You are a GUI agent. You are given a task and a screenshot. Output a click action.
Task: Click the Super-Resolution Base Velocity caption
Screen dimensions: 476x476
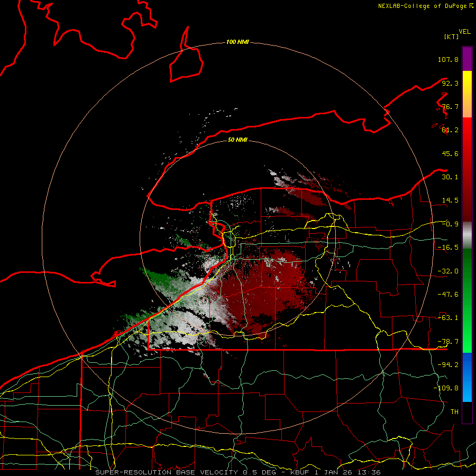tap(238, 472)
